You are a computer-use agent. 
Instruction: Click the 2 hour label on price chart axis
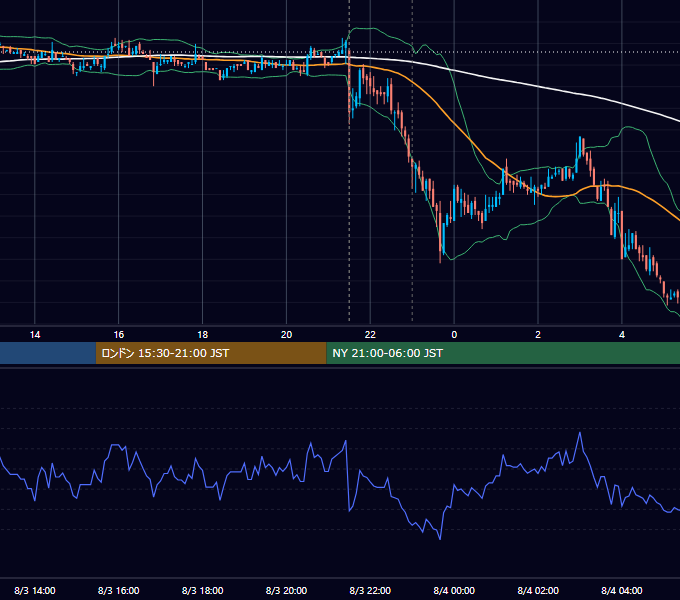point(538,335)
